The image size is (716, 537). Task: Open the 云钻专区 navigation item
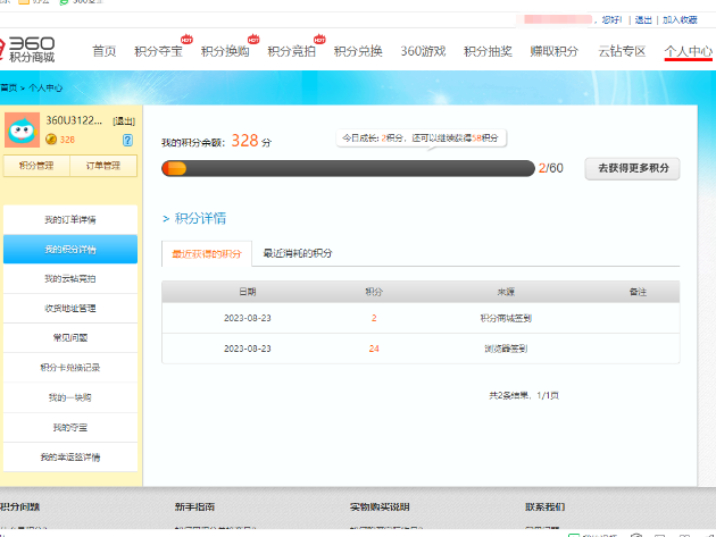[x=622, y=51]
